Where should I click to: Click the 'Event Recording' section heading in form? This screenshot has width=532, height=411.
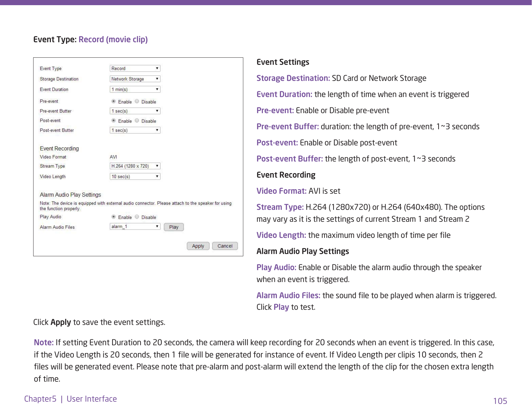(x=59, y=149)
